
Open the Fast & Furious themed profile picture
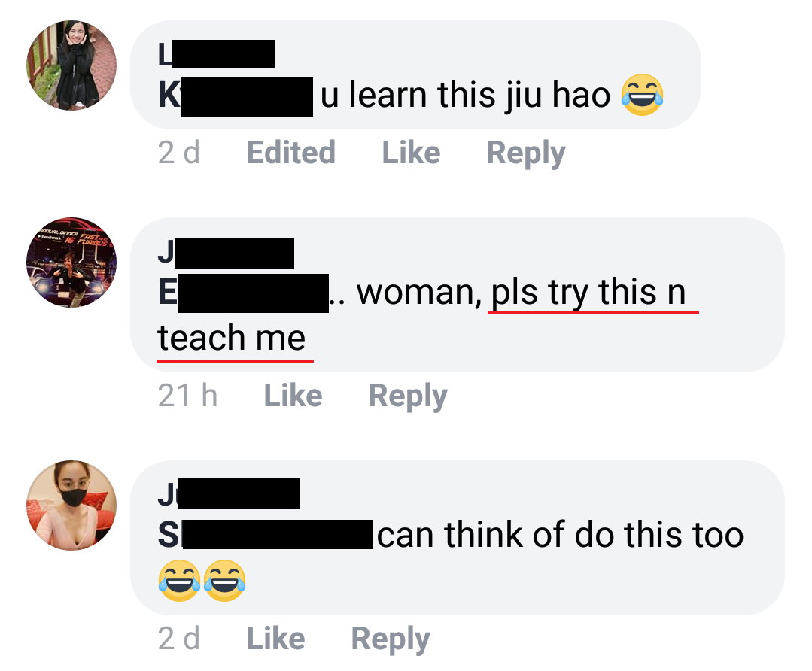point(71,263)
